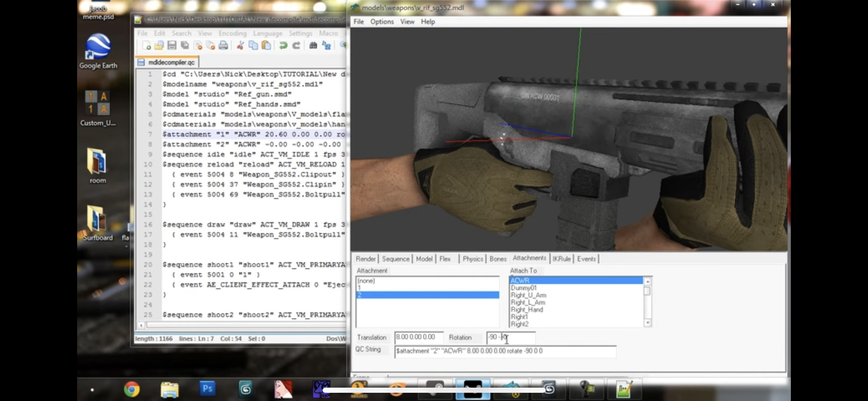The height and width of the screenshot is (401, 868).
Task: Click the Paste clipboard icon in Notepad++
Action: [x=266, y=46]
